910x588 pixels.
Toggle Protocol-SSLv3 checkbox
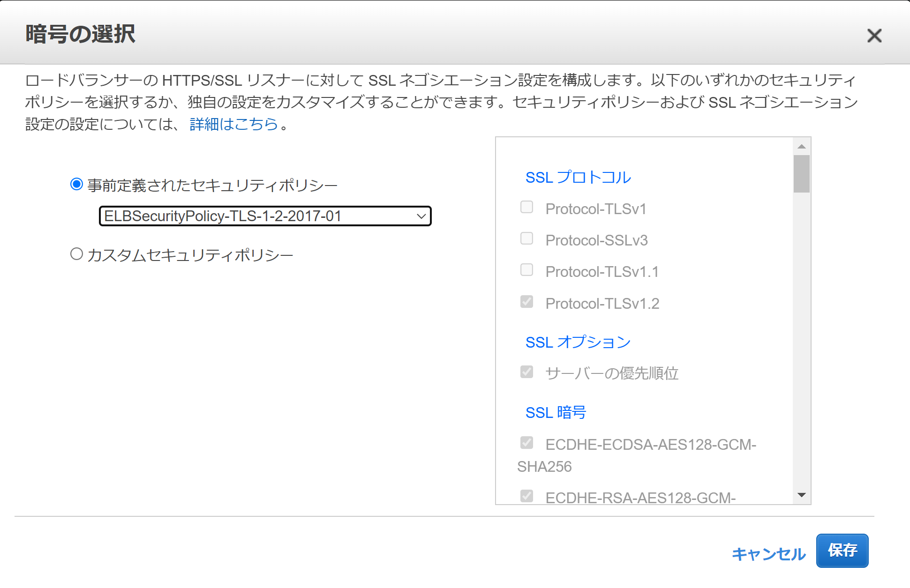pos(526,238)
